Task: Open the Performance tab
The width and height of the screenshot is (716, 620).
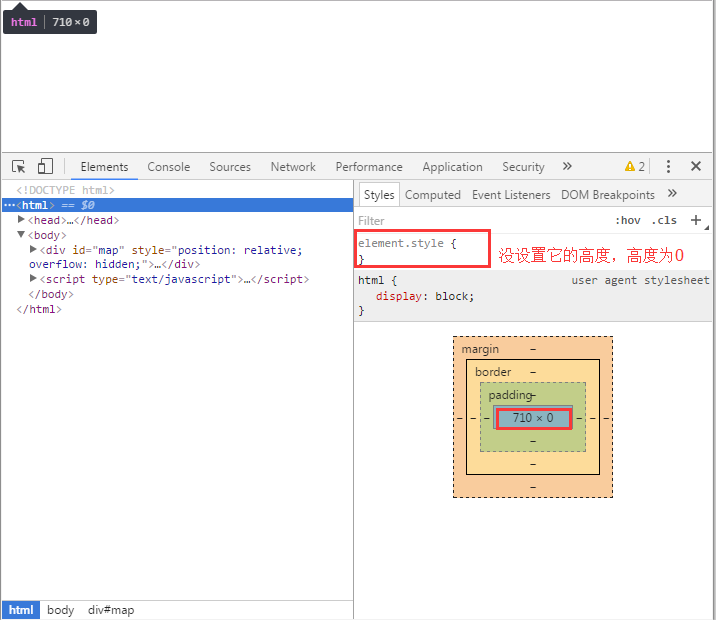Action: tap(369, 167)
